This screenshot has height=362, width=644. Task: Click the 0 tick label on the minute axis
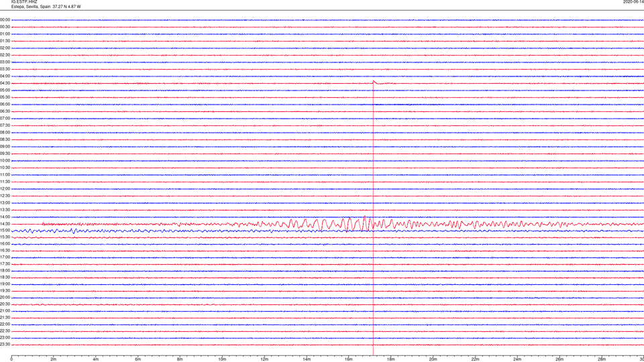tap(11, 359)
